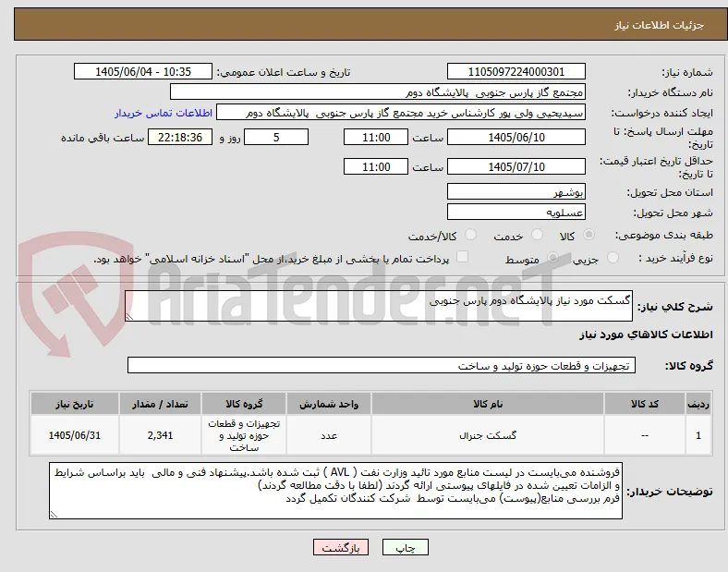728x572 pixels.
Task: Click the row number 1 cell
Action: [x=698, y=435]
